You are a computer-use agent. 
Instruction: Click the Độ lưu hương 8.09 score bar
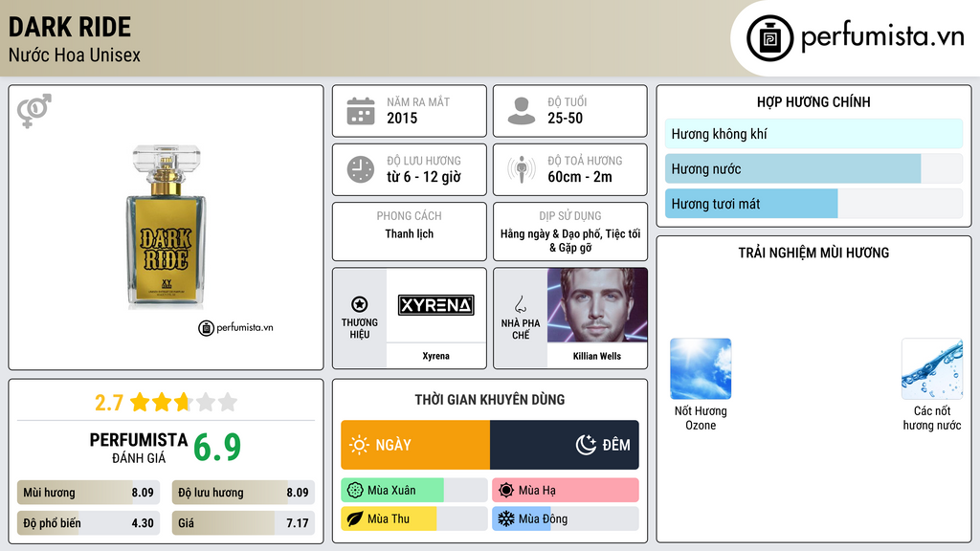pyautogui.click(x=243, y=493)
